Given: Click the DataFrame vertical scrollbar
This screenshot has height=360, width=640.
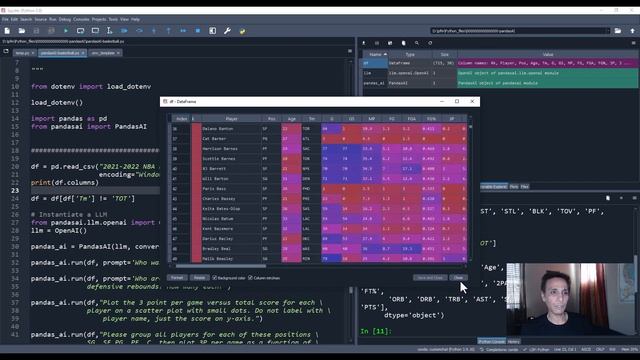Looking at the screenshot, I should (470, 127).
